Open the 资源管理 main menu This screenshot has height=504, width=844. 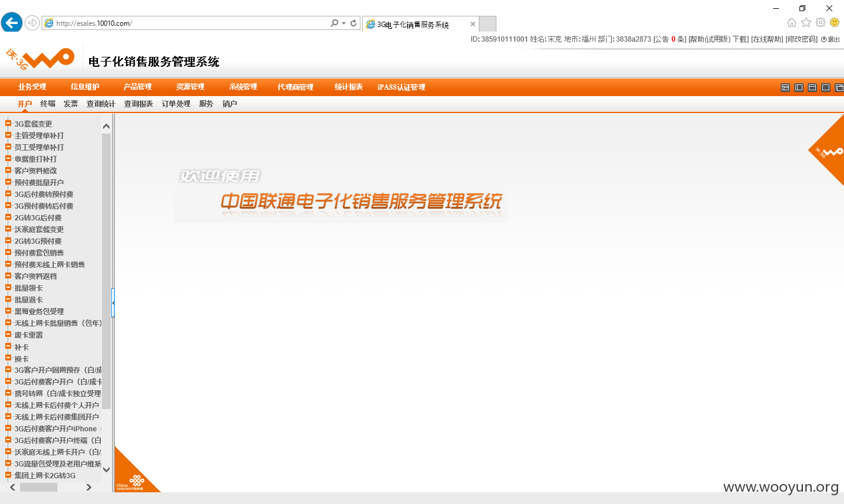tap(190, 87)
